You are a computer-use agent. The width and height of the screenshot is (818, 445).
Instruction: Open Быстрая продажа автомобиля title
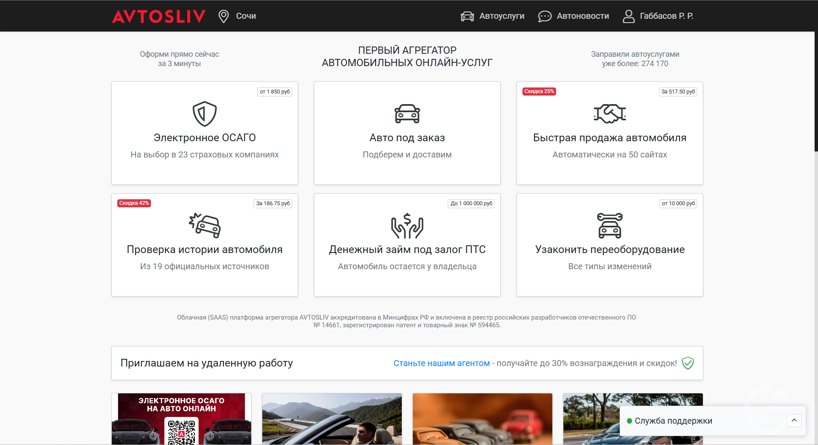610,138
